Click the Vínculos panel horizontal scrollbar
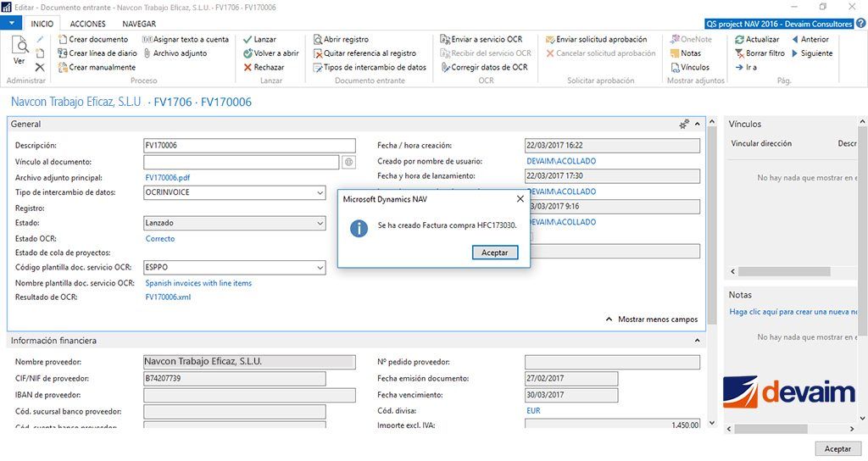868x461 pixels. pyautogui.click(x=784, y=272)
